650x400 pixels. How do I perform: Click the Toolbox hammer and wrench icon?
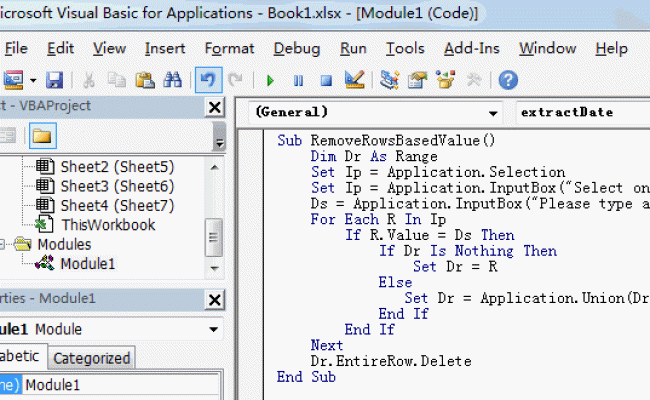click(x=473, y=80)
